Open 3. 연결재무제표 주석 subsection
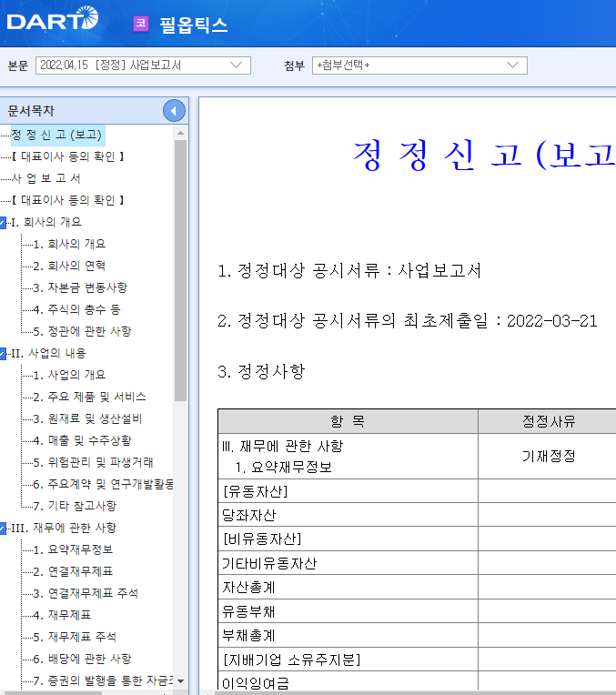This screenshot has height=695, width=616. pos(86,593)
